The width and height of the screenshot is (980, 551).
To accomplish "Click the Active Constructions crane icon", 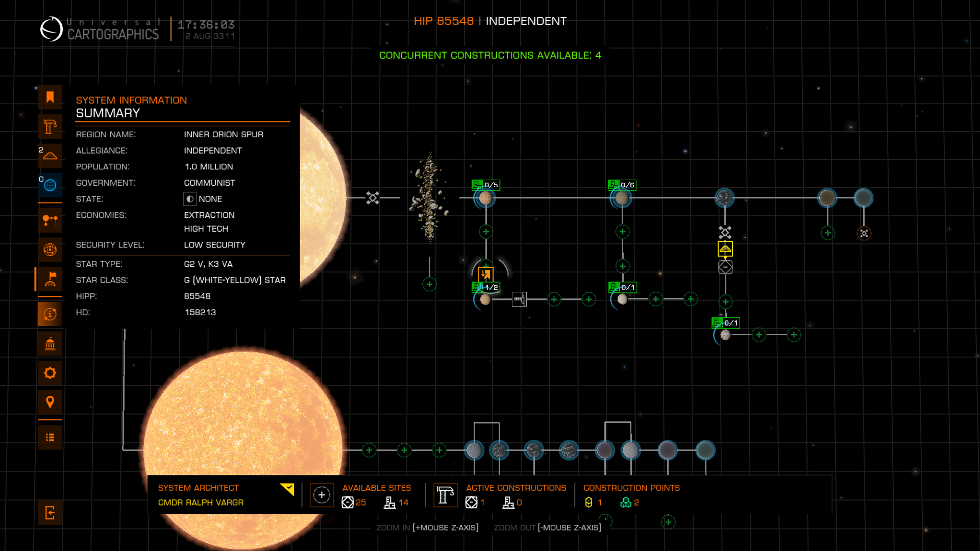I will coord(445,495).
